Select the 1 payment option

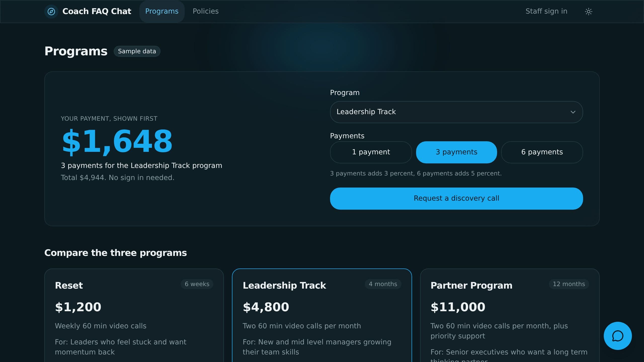point(371,152)
